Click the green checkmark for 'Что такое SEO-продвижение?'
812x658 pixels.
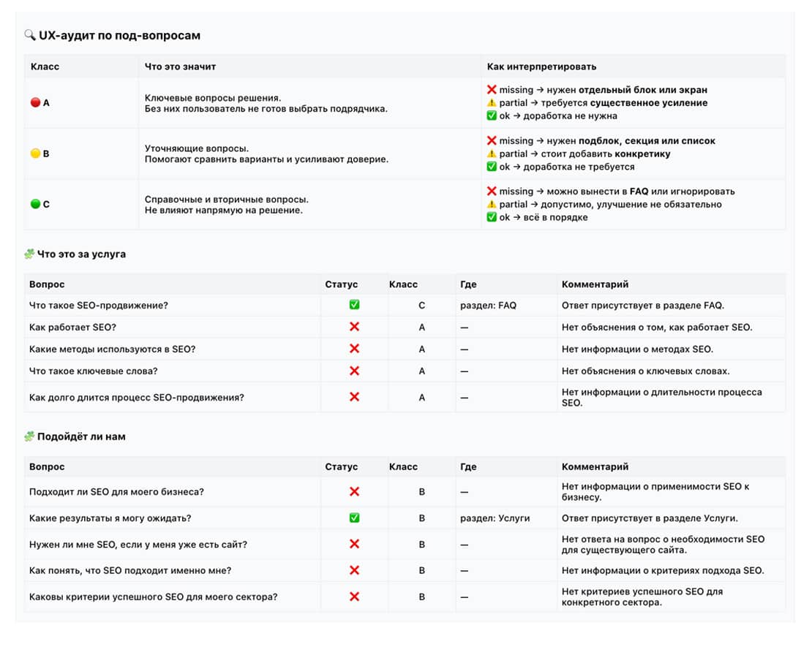pos(354,305)
